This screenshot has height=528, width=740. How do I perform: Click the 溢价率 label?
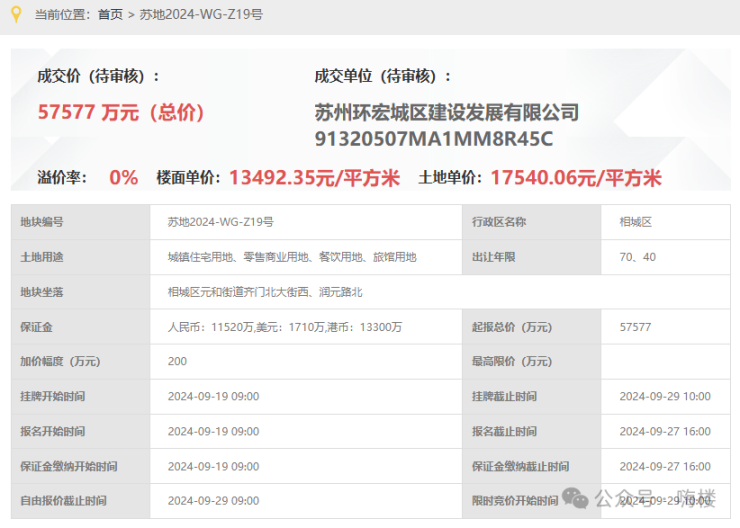coord(62,178)
